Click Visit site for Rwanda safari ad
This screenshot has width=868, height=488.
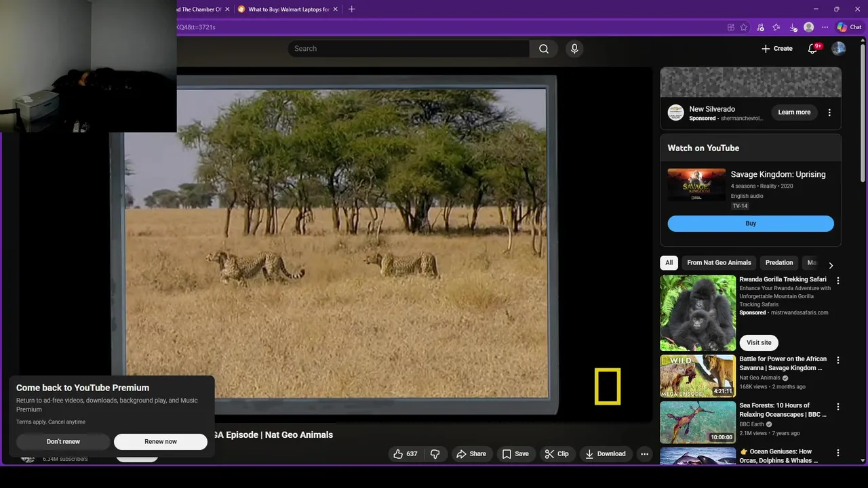coord(759,342)
